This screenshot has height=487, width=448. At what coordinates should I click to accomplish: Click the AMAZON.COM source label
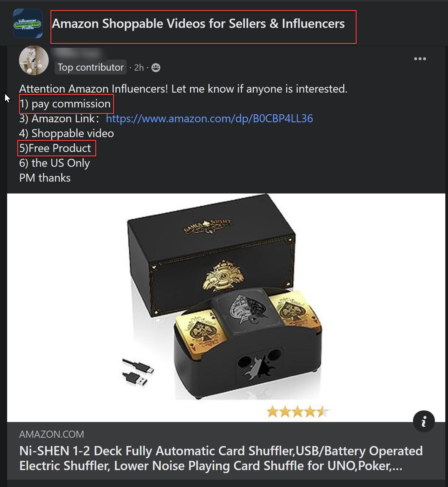pyautogui.click(x=52, y=434)
